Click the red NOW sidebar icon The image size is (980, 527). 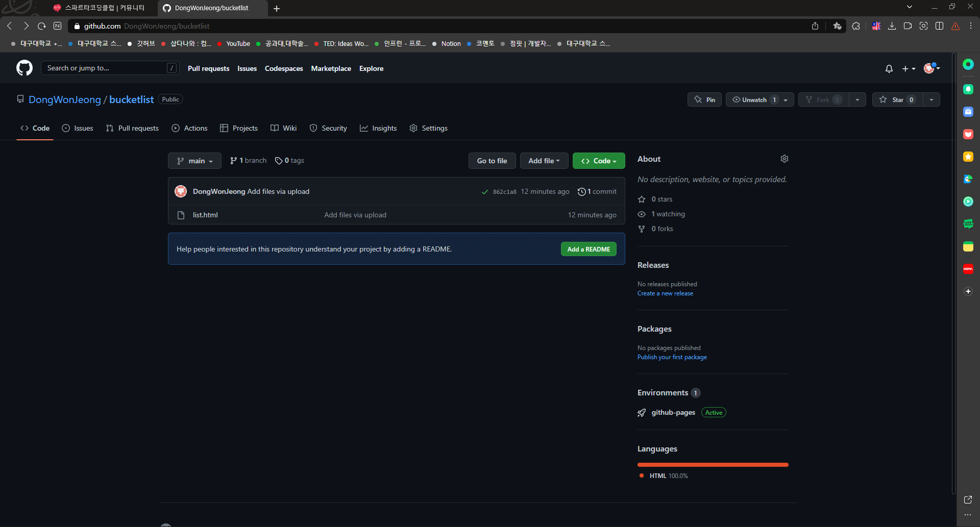click(x=968, y=269)
